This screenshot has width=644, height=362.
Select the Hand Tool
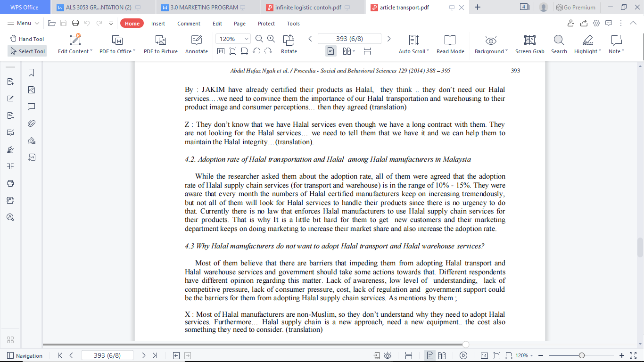click(27, 39)
